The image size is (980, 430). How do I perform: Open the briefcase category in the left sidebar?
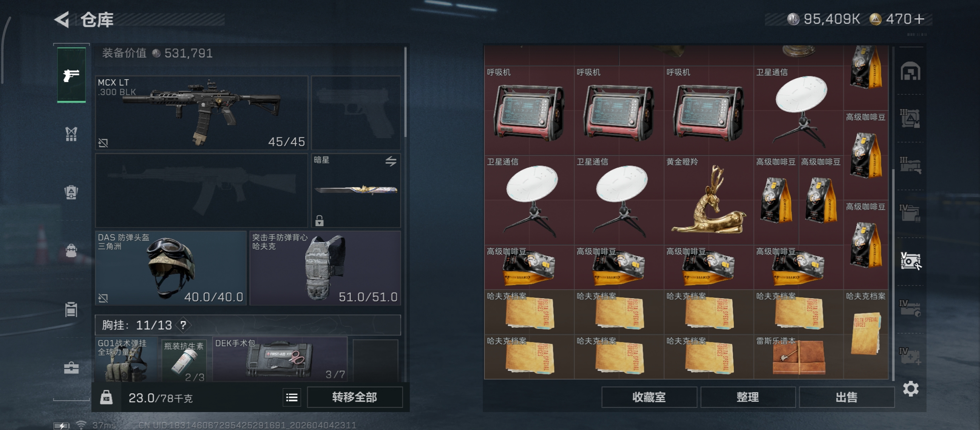tap(71, 368)
